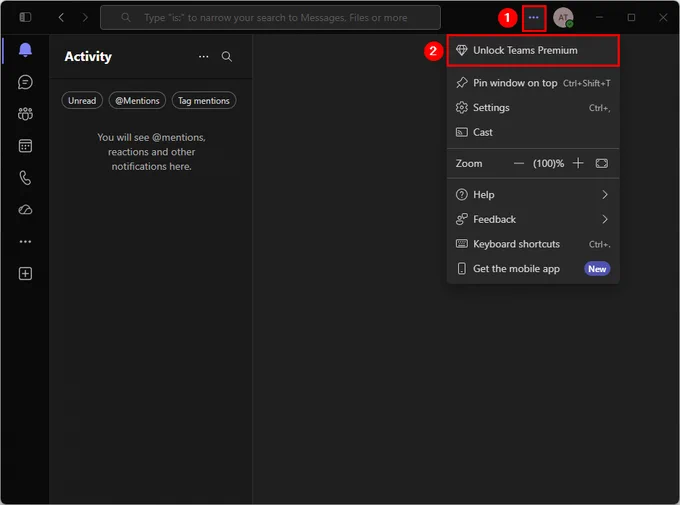This screenshot has height=505, width=680.
Task: Click the New badge
Action: (x=597, y=269)
